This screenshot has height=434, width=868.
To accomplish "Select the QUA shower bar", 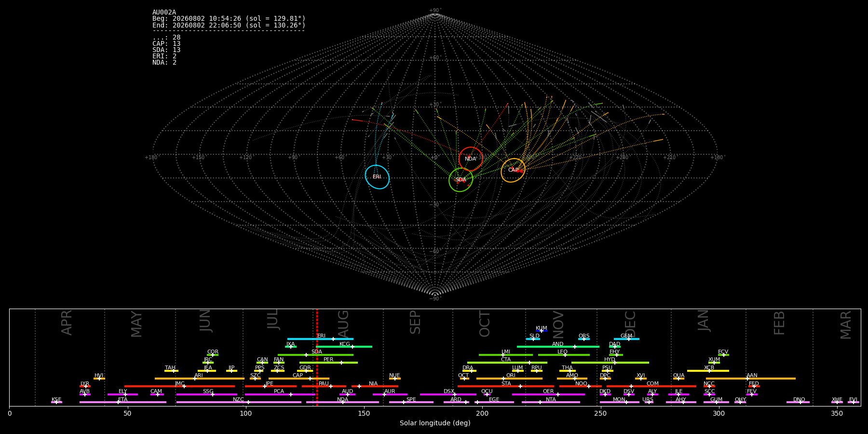I will [x=678, y=379].
